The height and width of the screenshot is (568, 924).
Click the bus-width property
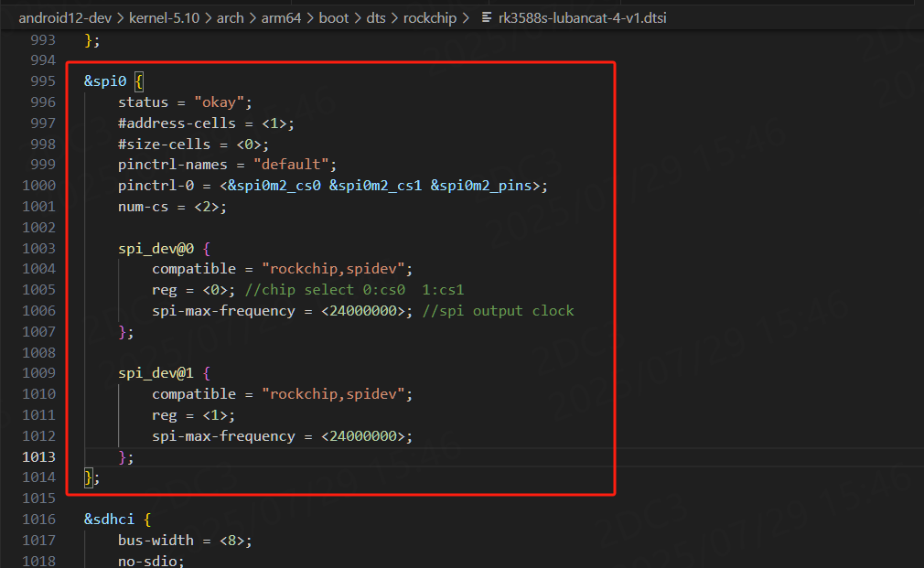(156, 541)
